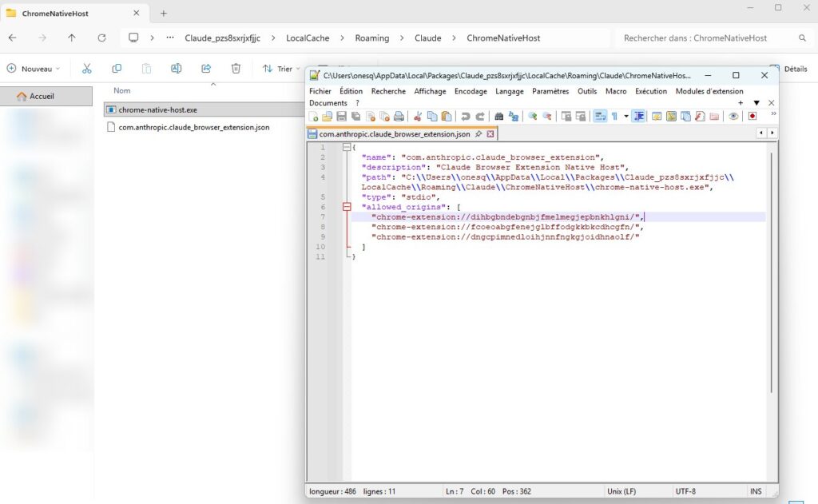Open the Document List panel

point(685,117)
